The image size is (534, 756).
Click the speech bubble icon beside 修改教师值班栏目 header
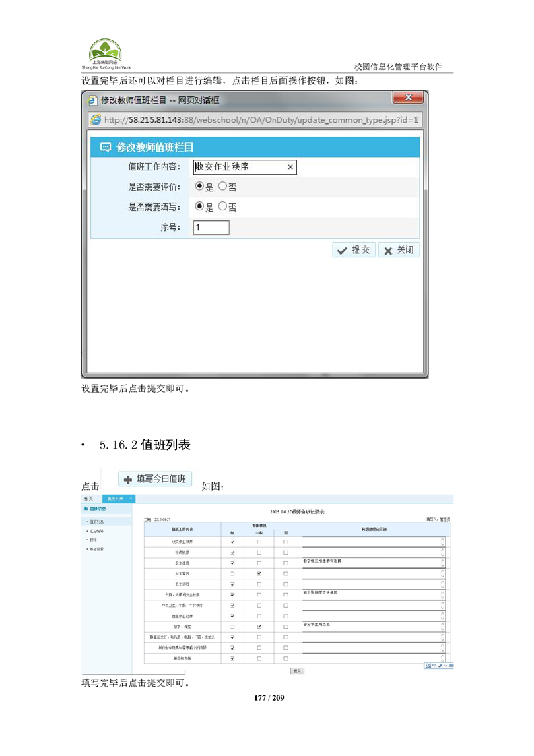coord(105,147)
